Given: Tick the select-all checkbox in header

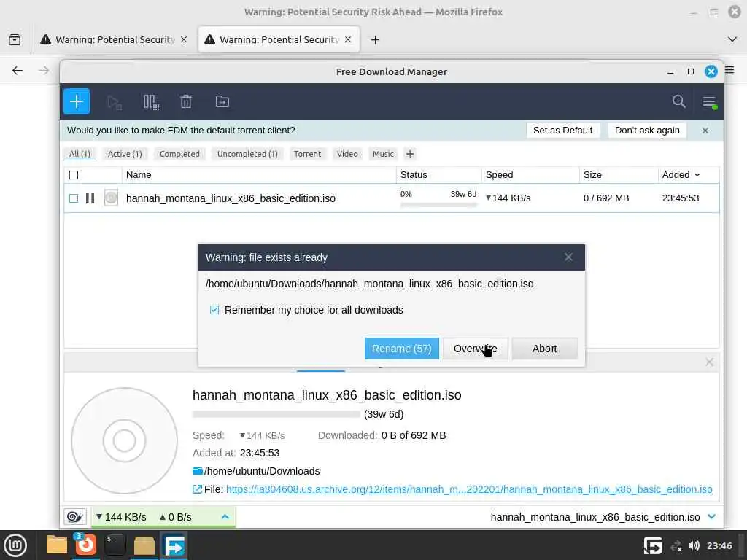Looking at the screenshot, I should pyautogui.click(x=74, y=175).
